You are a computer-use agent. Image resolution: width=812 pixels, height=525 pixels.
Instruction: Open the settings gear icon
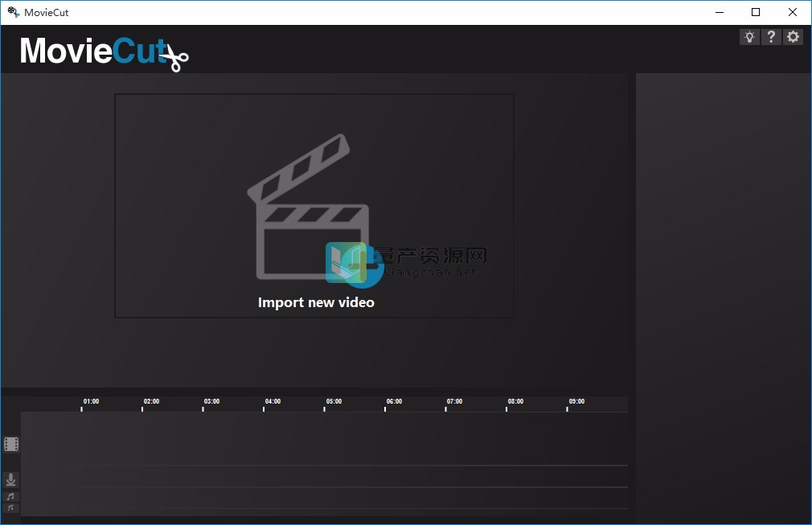[x=793, y=37]
